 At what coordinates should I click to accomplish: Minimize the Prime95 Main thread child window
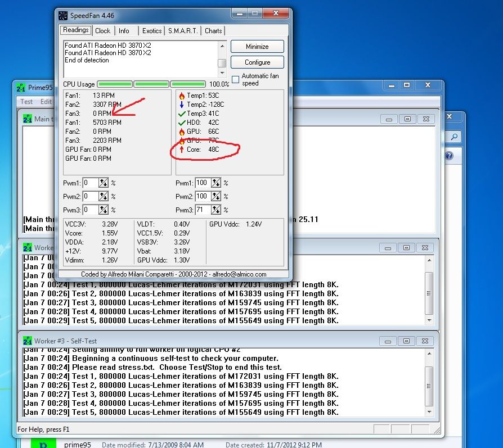point(389,119)
